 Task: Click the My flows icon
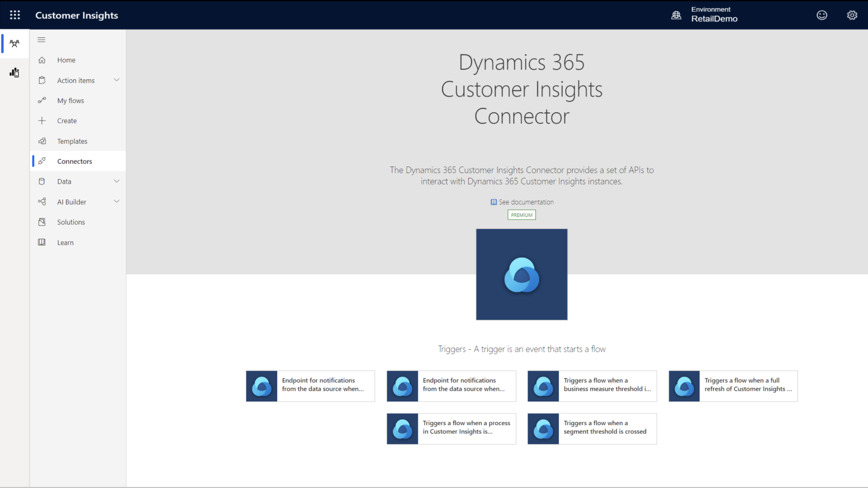point(42,100)
